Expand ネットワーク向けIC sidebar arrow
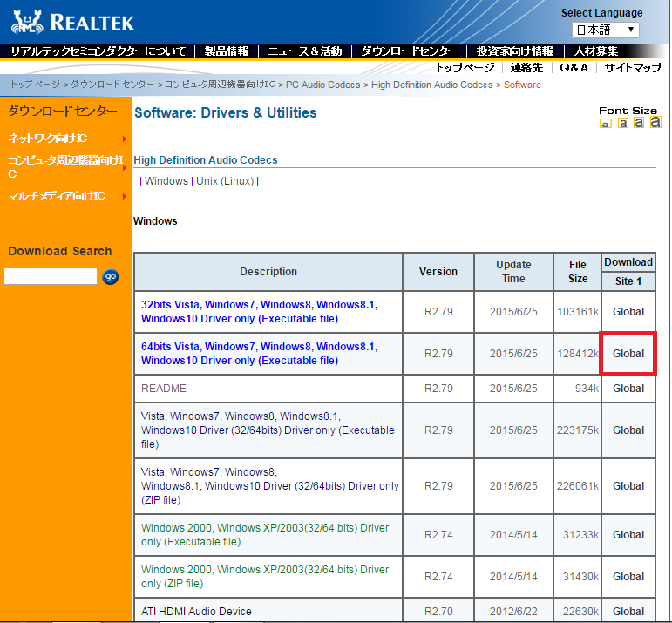 click(125, 139)
